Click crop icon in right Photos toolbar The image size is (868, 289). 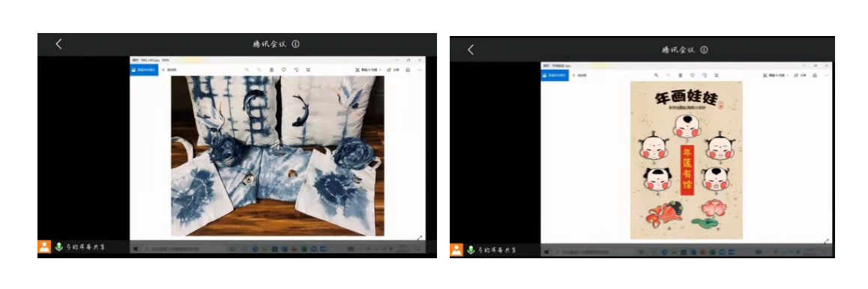(x=717, y=75)
